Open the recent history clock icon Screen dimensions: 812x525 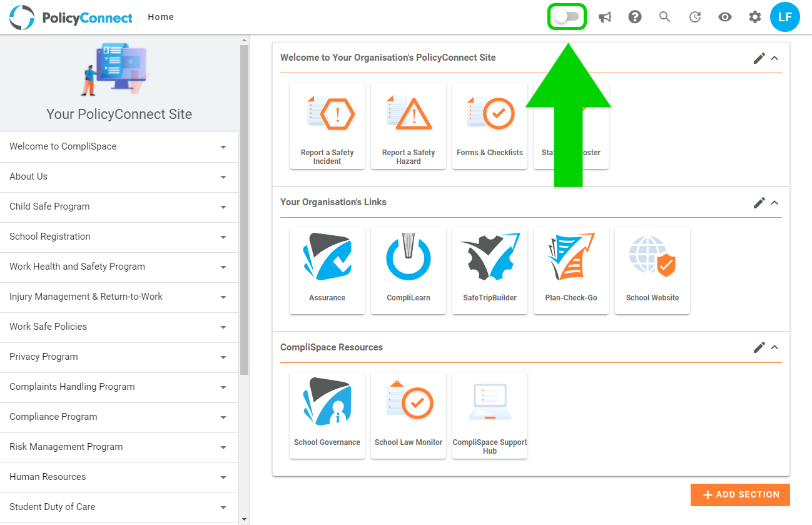coord(695,17)
